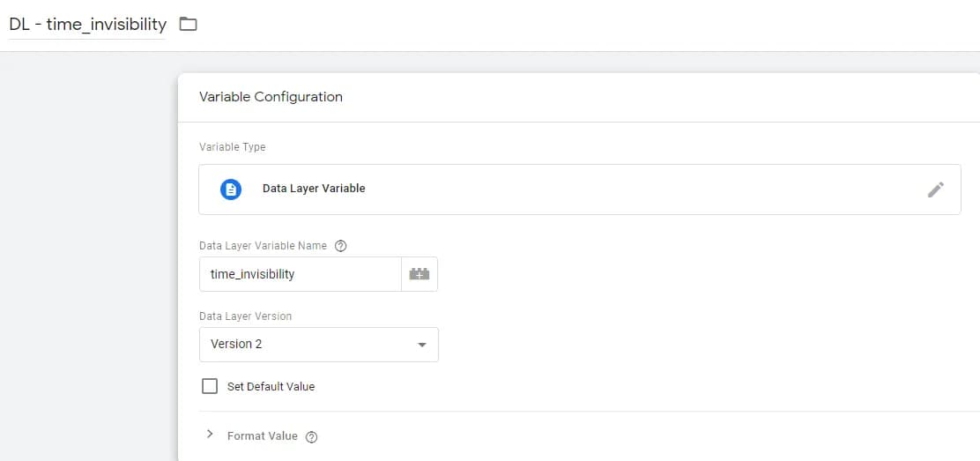The image size is (980, 461).
Task: Focus the time_invisibility name input field
Action: tap(300, 274)
